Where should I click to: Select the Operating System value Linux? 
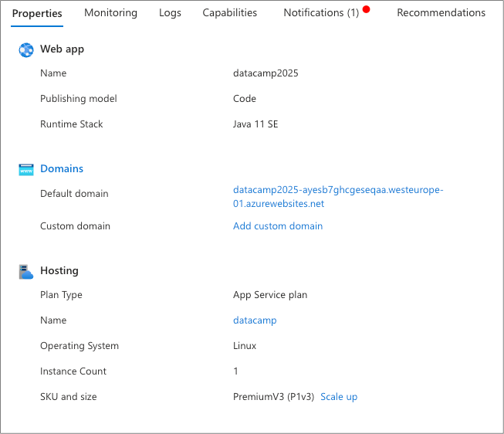245,346
